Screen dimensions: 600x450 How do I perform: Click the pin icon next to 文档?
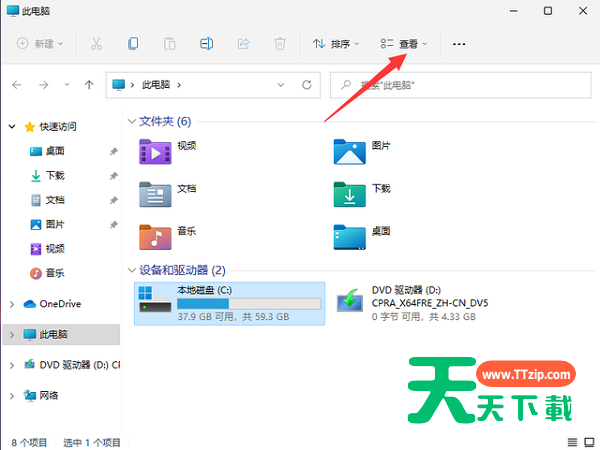pos(114,201)
